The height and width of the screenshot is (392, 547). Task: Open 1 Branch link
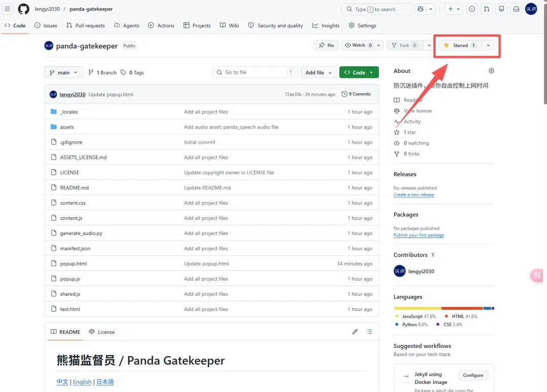(102, 72)
